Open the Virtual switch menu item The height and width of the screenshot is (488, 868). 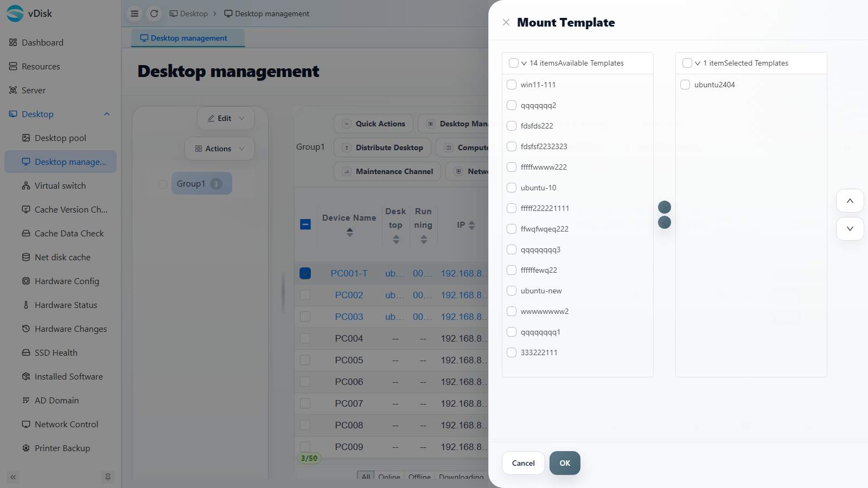click(61, 185)
